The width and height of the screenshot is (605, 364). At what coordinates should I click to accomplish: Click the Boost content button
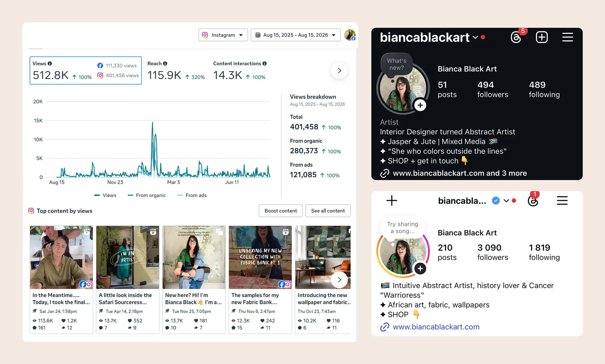coord(281,211)
